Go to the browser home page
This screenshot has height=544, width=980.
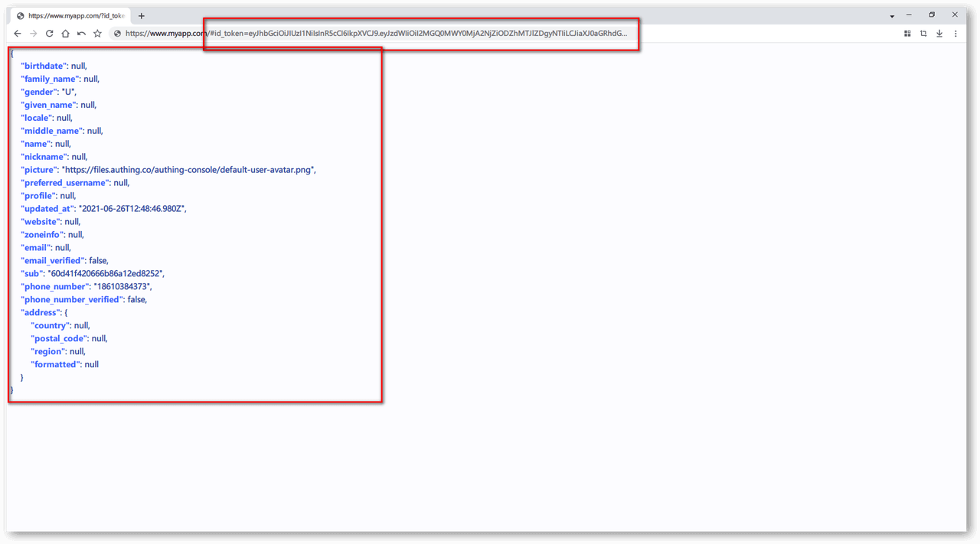pos(65,34)
